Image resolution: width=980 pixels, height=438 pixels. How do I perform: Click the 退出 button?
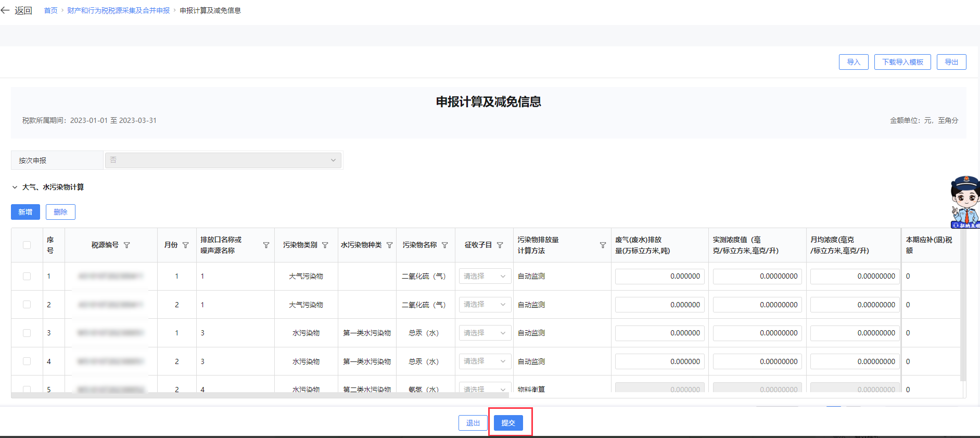[473, 423]
